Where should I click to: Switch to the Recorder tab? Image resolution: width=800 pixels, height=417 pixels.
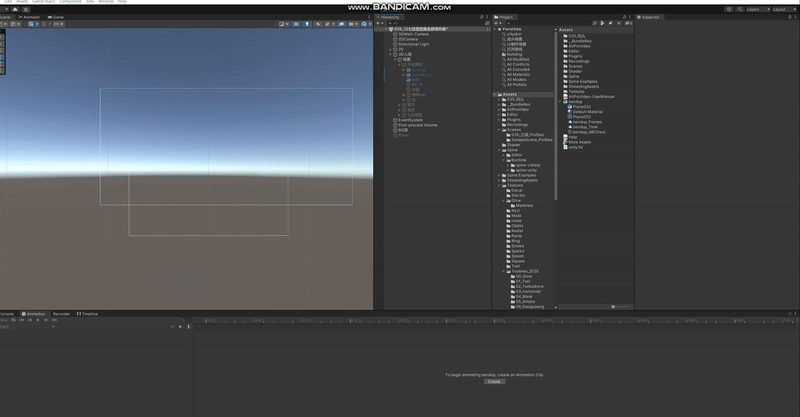[x=61, y=314]
